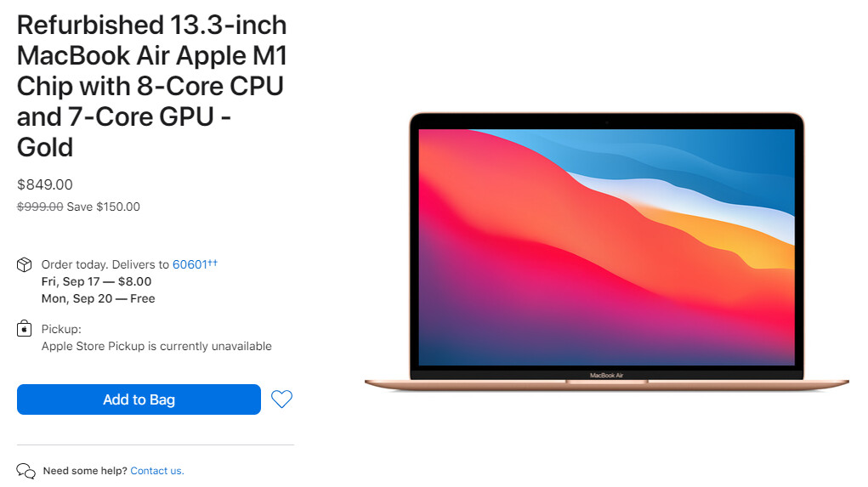Click the pickup currently unavailable message

156,346
